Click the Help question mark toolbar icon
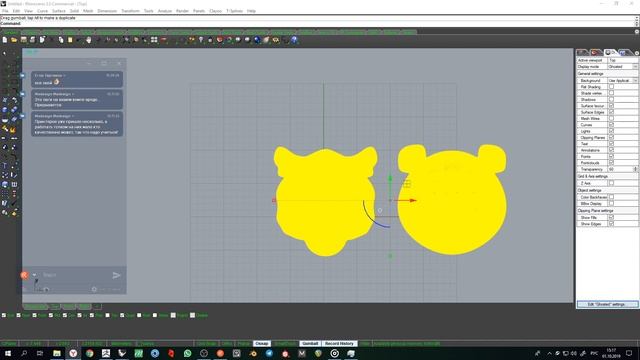Screen dimensions: 640x360 [x=294, y=40]
